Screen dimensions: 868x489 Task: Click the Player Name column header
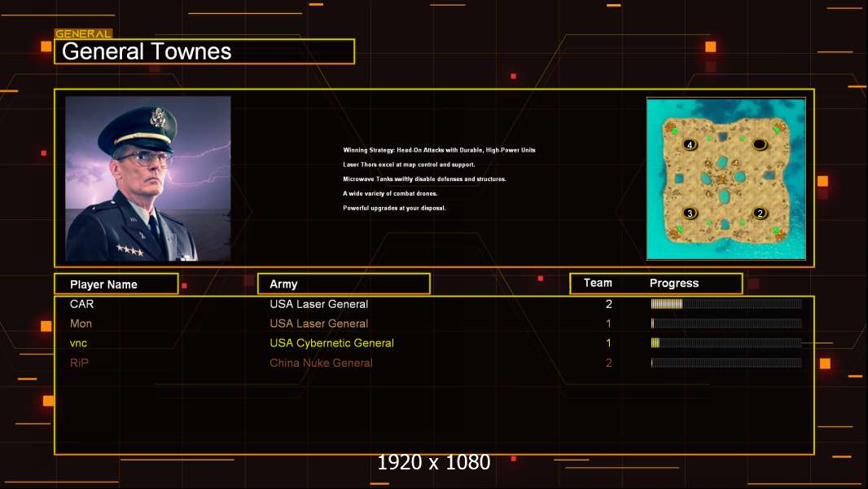pyautogui.click(x=116, y=284)
